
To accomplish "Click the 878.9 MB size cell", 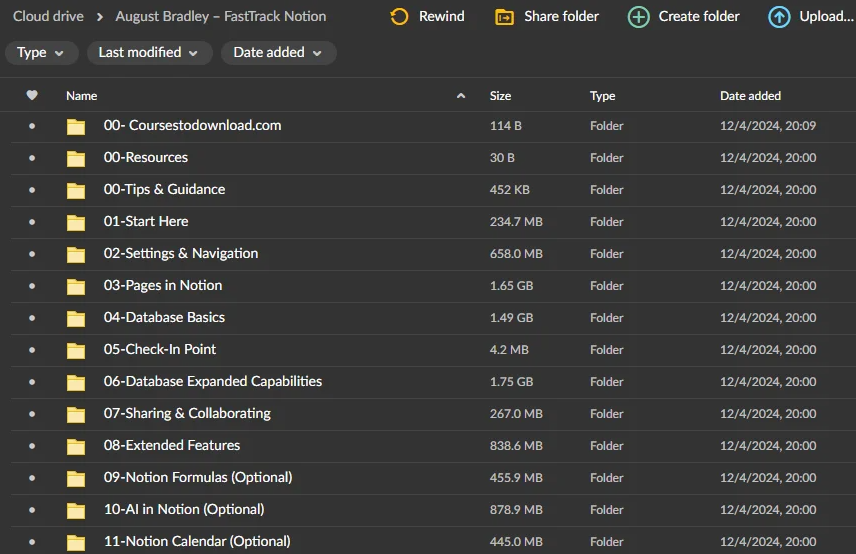I will (x=516, y=509).
